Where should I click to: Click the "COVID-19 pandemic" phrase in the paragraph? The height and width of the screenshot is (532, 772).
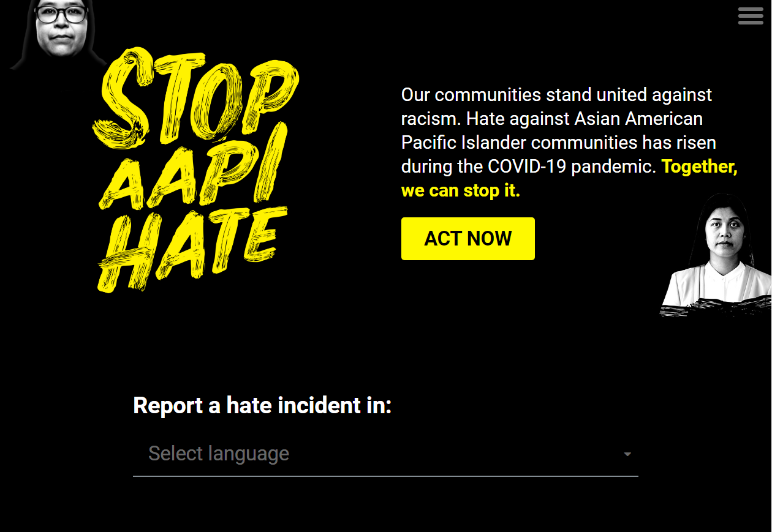pos(572,167)
